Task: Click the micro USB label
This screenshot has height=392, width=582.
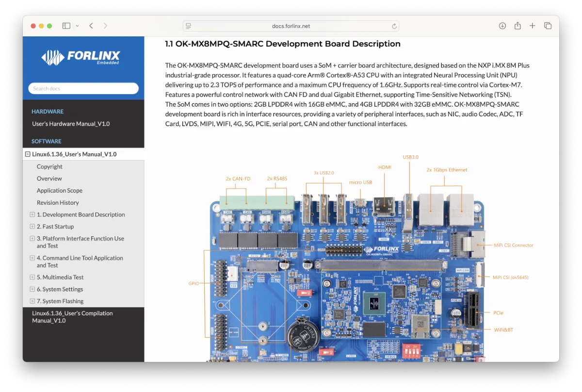Action: [360, 182]
